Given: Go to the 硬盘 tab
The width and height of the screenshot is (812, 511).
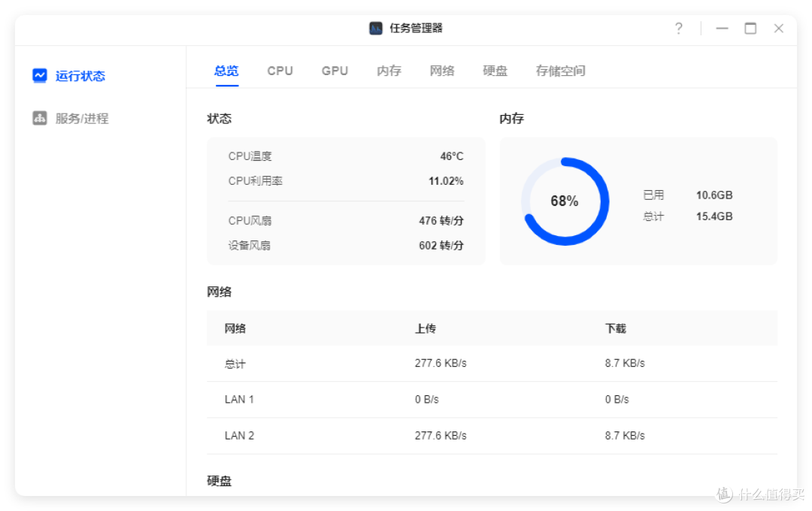Looking at the screenshot, I should coord(495,71).
